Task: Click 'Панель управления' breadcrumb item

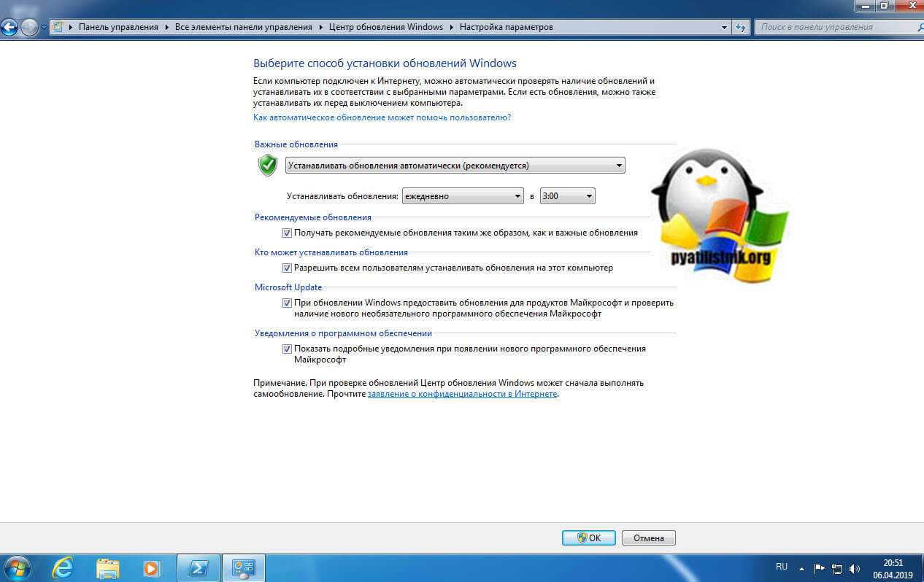Action: click(x=118, y=27)
